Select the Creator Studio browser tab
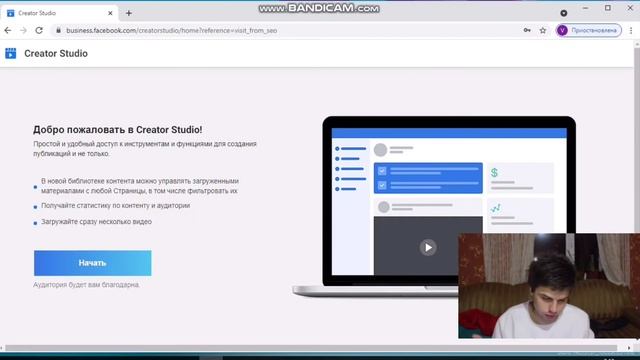Viewport: 640px width, 360px height. 59,13
